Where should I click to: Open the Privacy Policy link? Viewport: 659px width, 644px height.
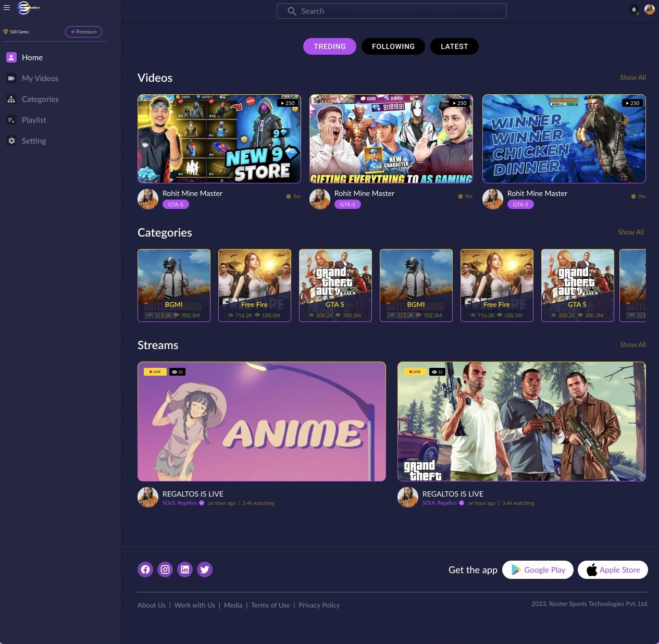coord(319,605)
